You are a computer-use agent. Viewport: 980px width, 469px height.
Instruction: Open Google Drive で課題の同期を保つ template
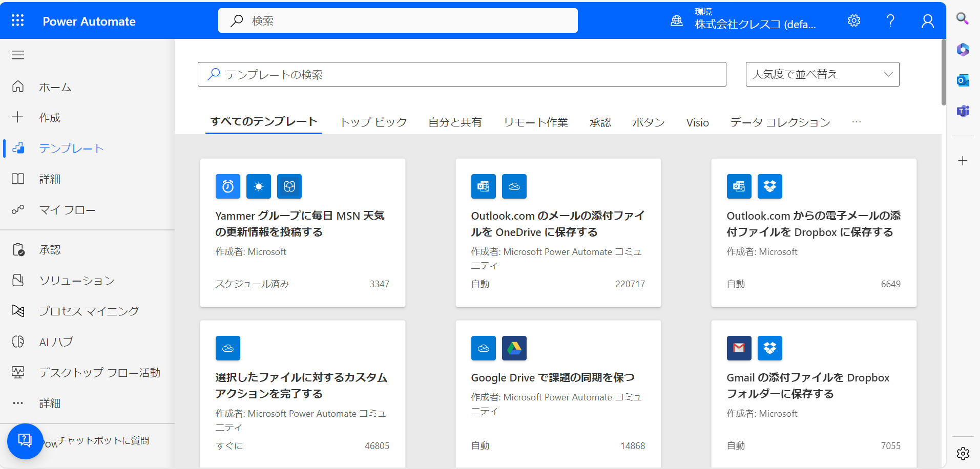pos(553,377)
